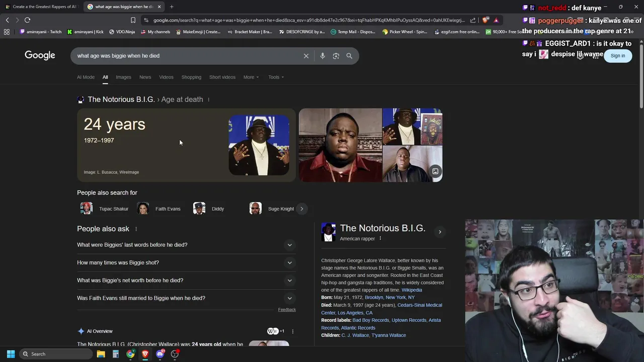Open the Tupac Shakur related search
This screenshot has height=362, width=644.
click(x=105, y=209)
